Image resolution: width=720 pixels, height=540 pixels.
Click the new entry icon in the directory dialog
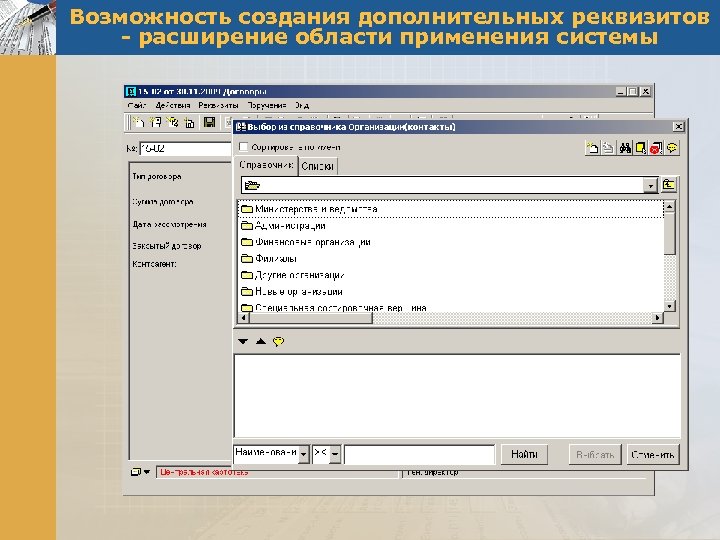[x=592, y=148]
